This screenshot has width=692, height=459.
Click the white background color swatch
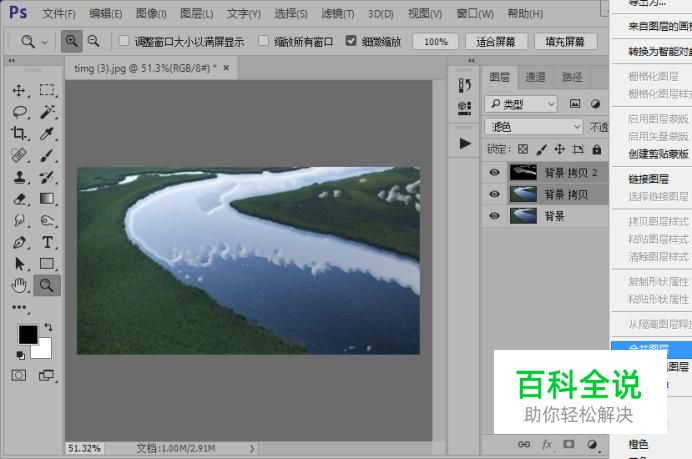[x=44, y=350]
